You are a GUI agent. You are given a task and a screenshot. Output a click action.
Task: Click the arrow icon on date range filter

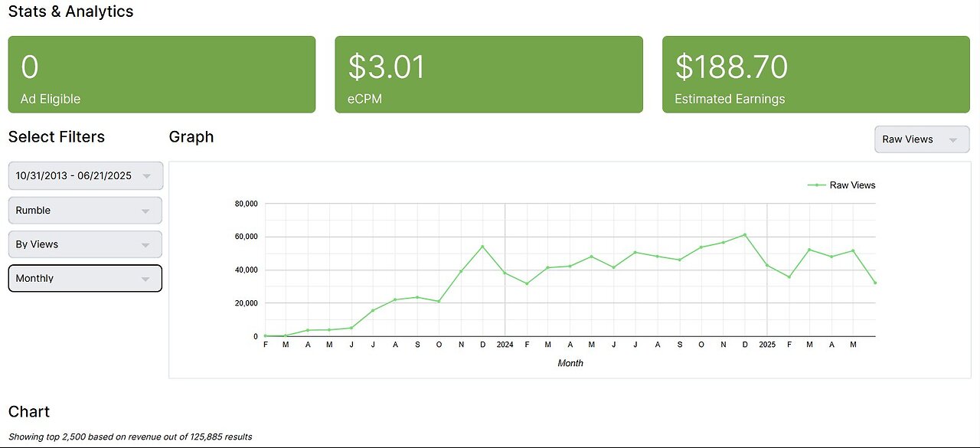coord(145,176)
